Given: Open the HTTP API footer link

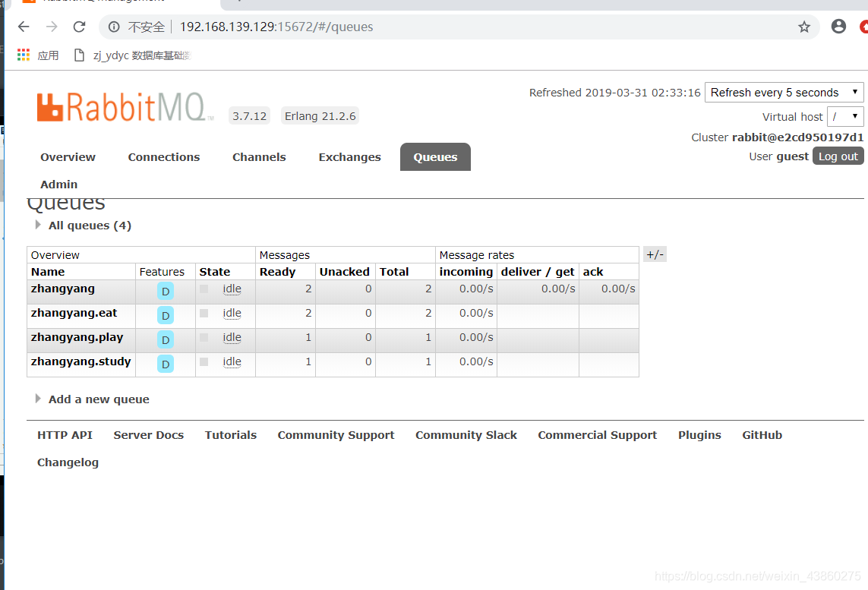Looking at the screenshot, I should (65, 435).
